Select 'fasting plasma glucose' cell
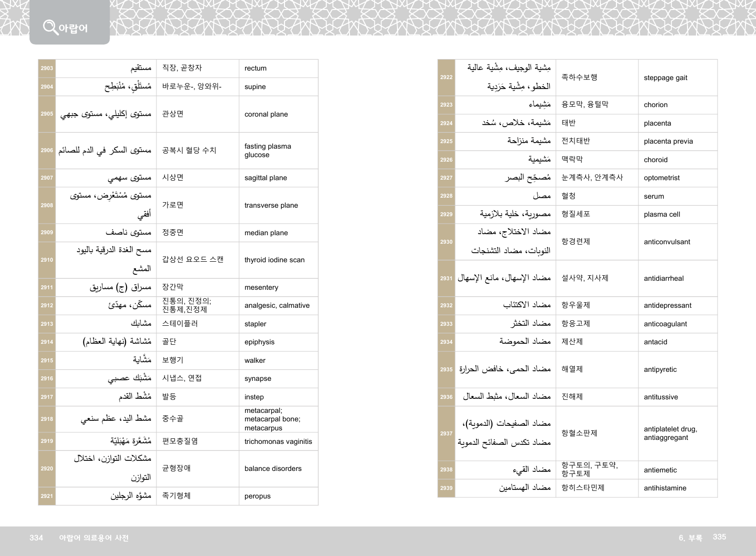This screenshot has width=756, height=556. [x=267, y=151]
